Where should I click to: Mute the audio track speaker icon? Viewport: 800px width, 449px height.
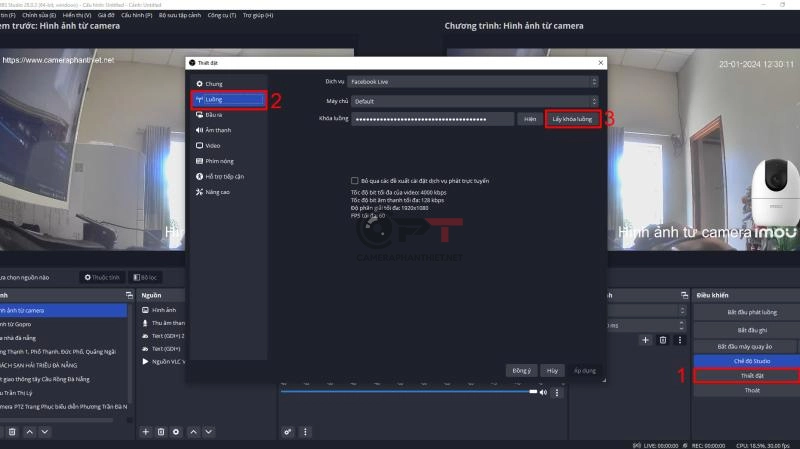pyautogui.click(x=543, y=392)
